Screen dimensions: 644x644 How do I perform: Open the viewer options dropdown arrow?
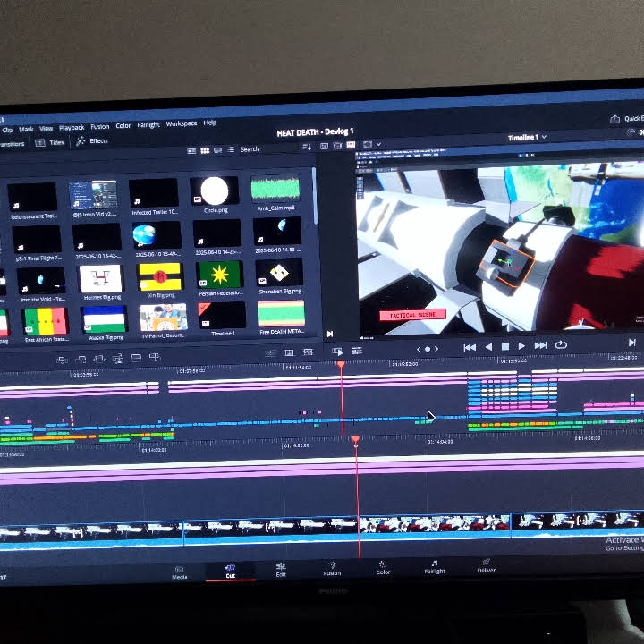pyautogui.click(x=378, y=144)
